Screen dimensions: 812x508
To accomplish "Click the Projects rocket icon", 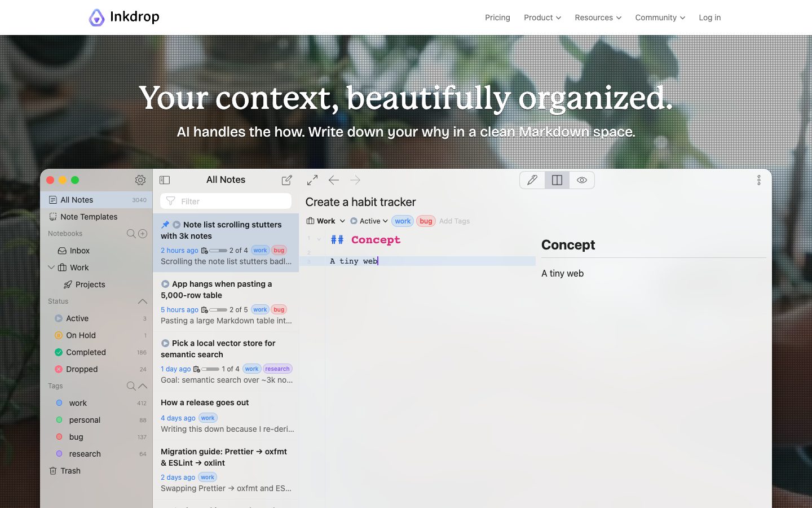I will [x=68, y=284].
